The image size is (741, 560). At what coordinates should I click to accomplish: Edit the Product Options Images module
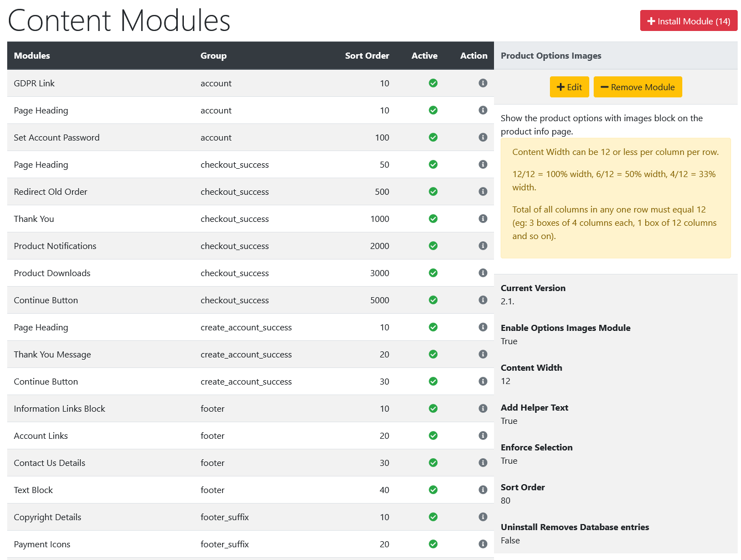[x=569, y=87]
